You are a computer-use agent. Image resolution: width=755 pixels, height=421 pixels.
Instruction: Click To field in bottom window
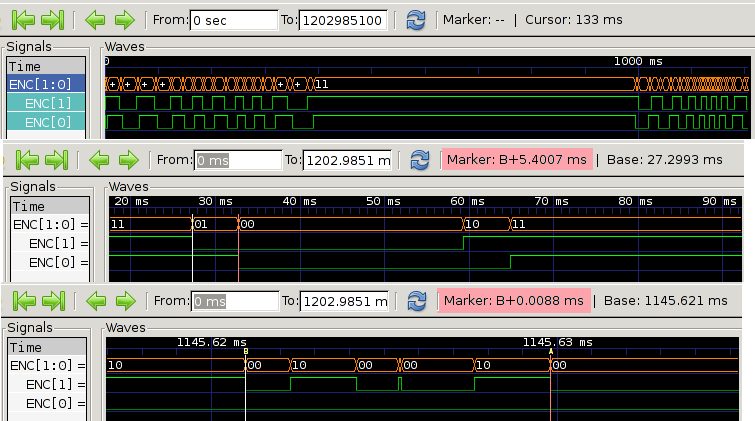pos(344,302)
